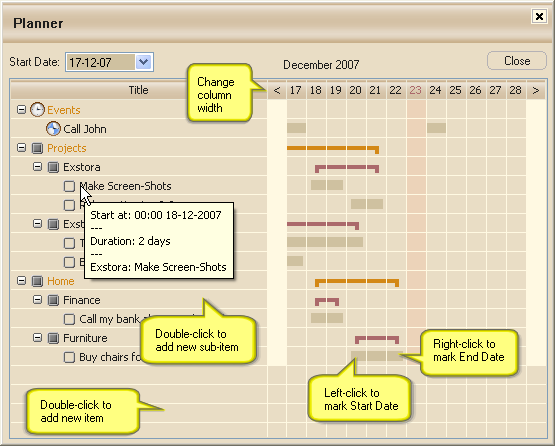Screen dimensions: 555x446
Task: Click the Make Screen-Shots Gantt bar
Action: click(327, 185)
